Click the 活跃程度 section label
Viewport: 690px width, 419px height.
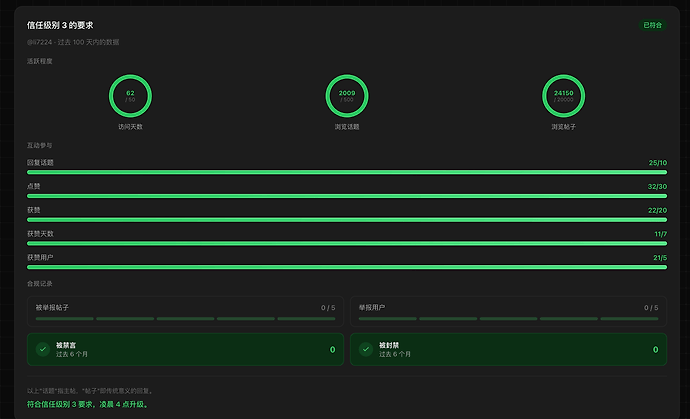pos(40,61)
